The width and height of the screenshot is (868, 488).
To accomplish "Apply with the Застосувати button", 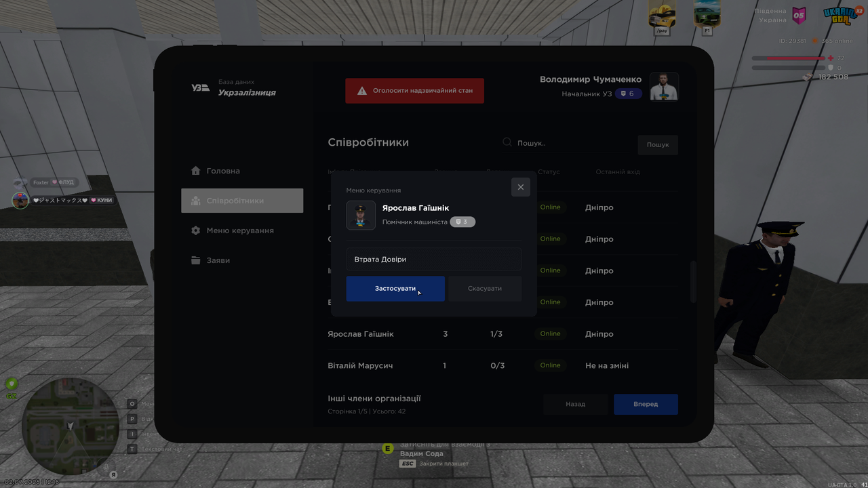I will [x=395, y=289].
